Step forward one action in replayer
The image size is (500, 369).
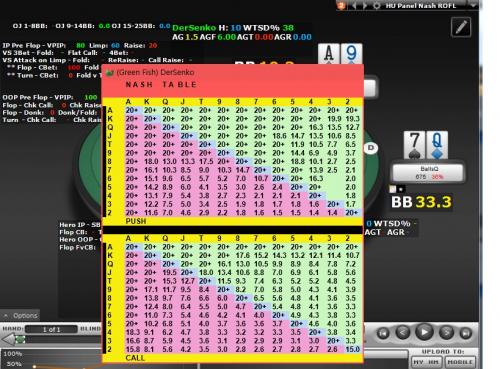[x=446, y=332]
